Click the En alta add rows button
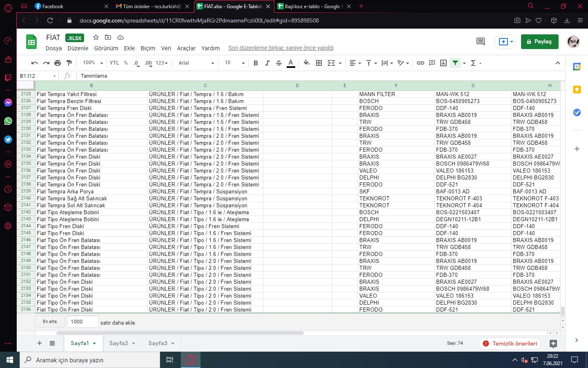Screen dimensions: 588x368 point(50,321)
